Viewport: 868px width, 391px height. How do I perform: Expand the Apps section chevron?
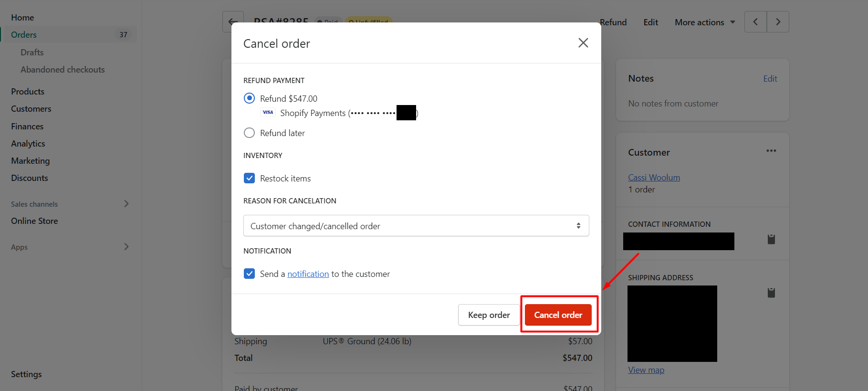126,247
